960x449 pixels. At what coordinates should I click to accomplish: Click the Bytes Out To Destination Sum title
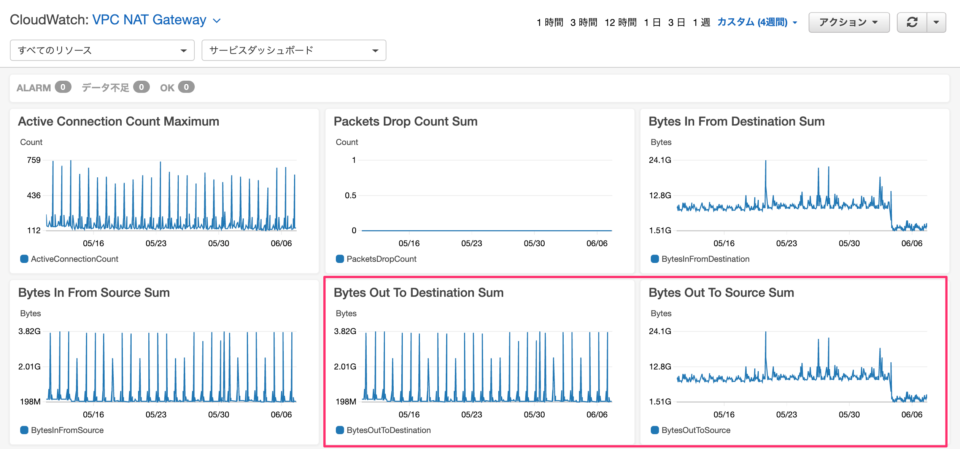[419, 293]
